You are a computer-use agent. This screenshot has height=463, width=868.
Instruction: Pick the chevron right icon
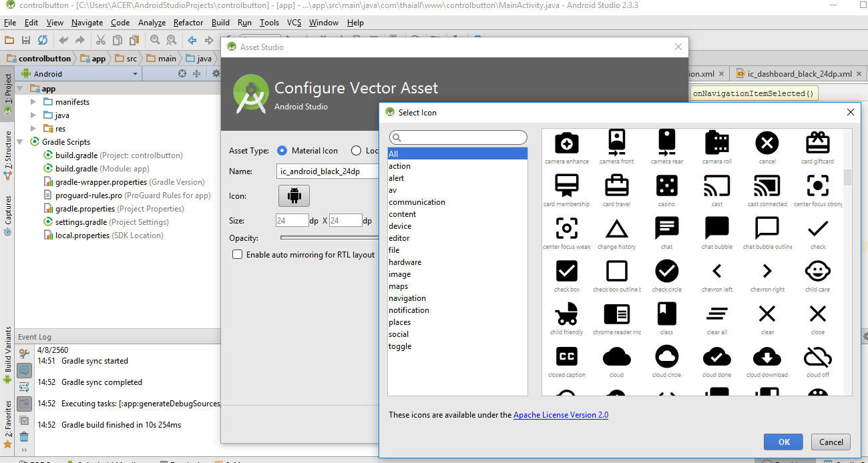pos(767,271)
